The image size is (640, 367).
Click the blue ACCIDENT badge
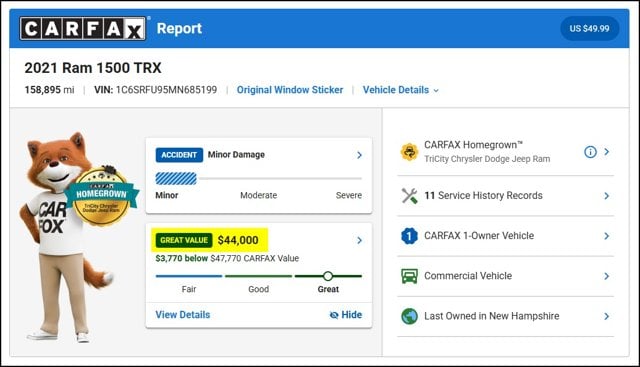pos(179,155)
